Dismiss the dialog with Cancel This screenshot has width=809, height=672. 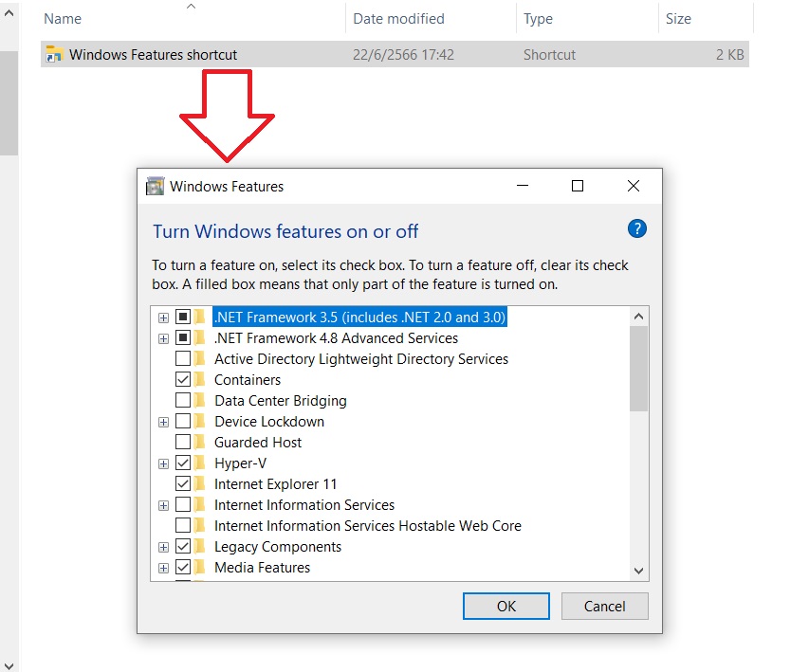point(604,606)
